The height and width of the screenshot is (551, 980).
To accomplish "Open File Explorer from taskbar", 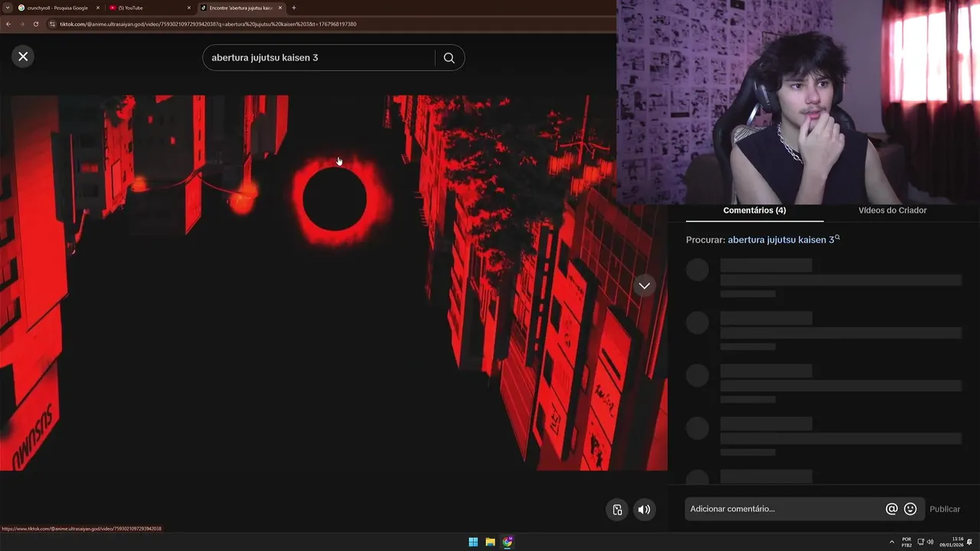I will (x=490, y=542).
